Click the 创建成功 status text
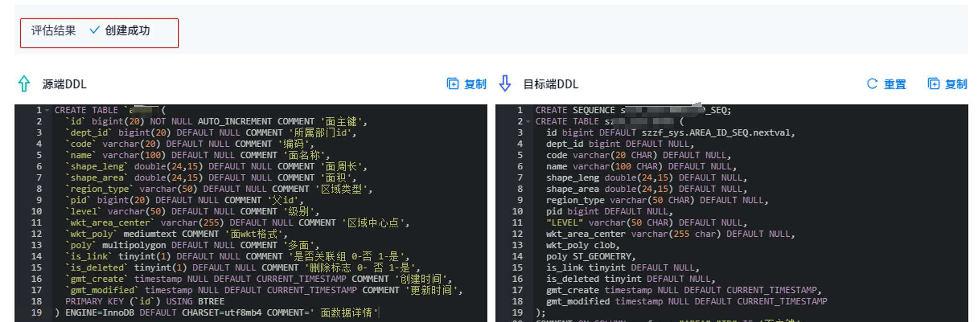The image size is (980, 322). 127,30
